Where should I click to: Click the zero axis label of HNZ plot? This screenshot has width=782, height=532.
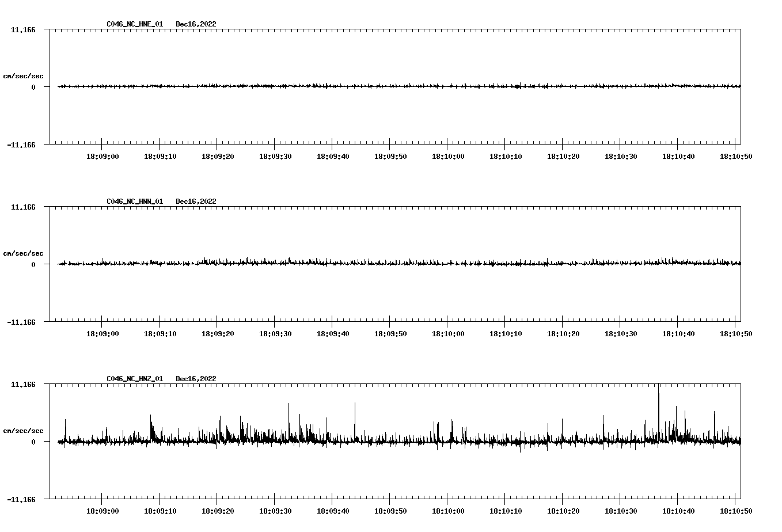pyautogui.click(x=33, y=442)
